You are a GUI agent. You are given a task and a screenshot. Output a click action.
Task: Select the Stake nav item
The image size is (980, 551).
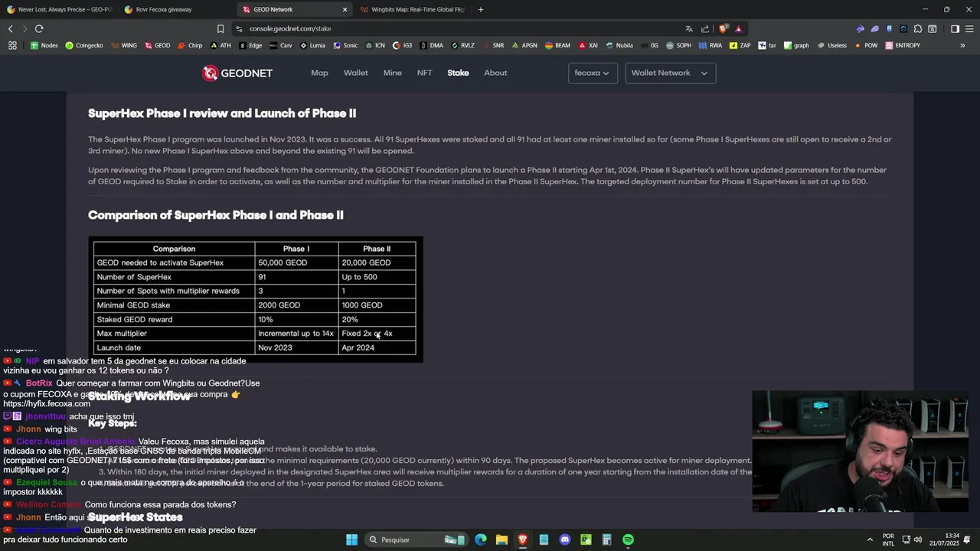point(458,73)
